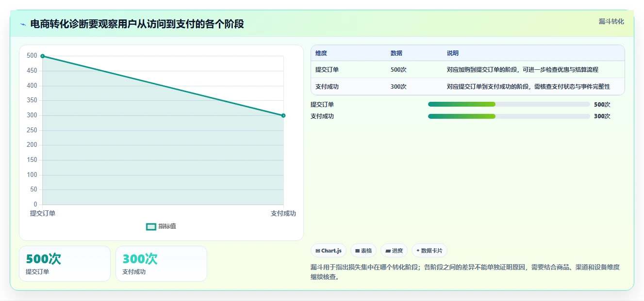Open the 500次 提交订单 data card
644x301 pixels.
click(x=65, y=264)
